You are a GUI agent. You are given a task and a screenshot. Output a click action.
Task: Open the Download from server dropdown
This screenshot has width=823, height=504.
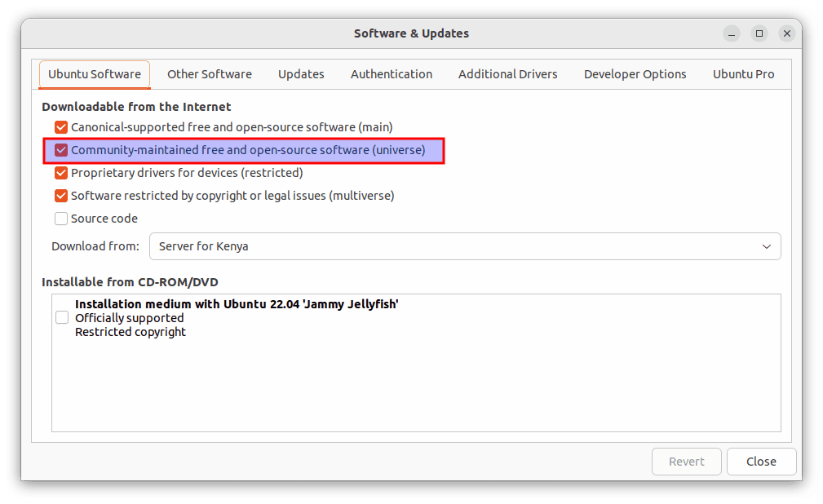pyautogui.click(x=464, y=246)
